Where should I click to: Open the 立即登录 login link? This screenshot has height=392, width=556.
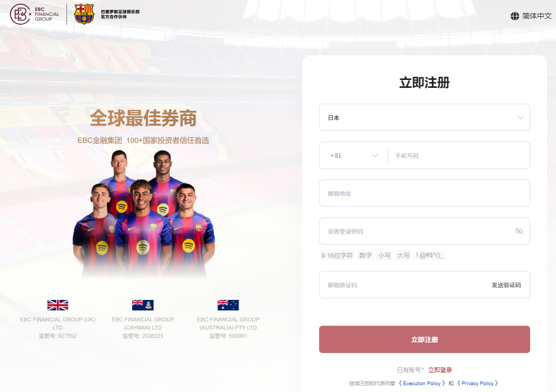pos(440,370)
